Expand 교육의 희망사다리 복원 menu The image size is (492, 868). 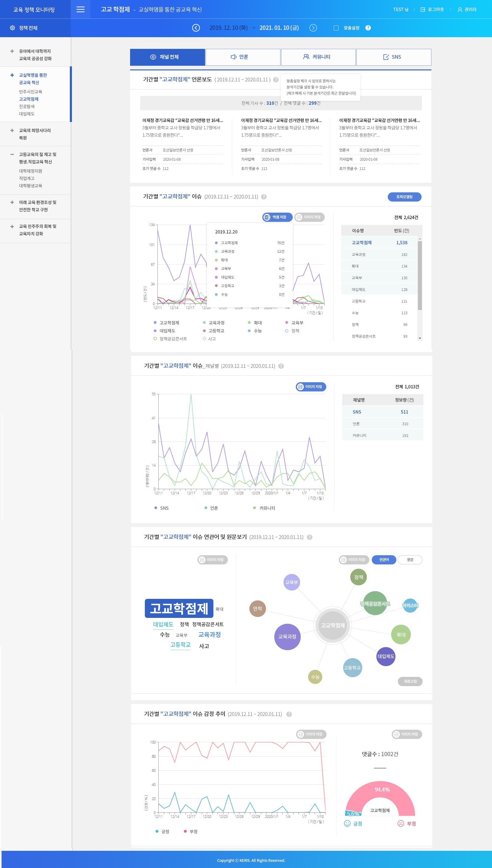12,130
